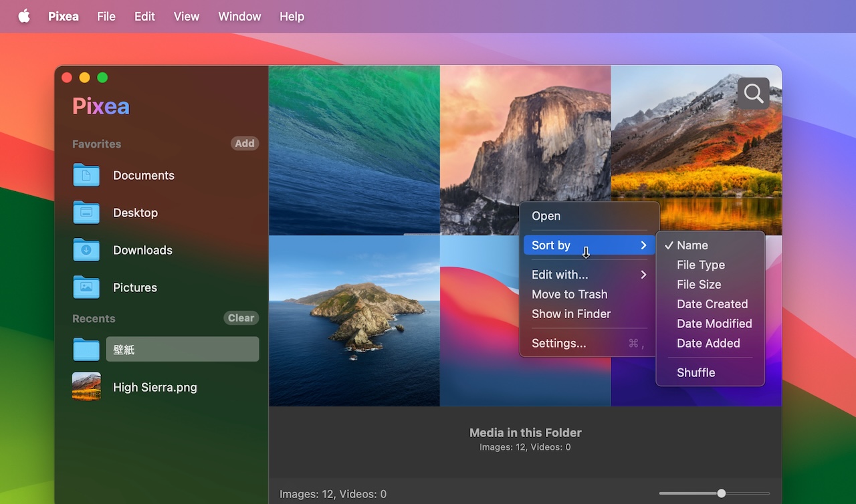Screen dimensions: 856x504
Task: Select the High Sierra mountain wallpaper thumbnail
Action: point(696,150)
